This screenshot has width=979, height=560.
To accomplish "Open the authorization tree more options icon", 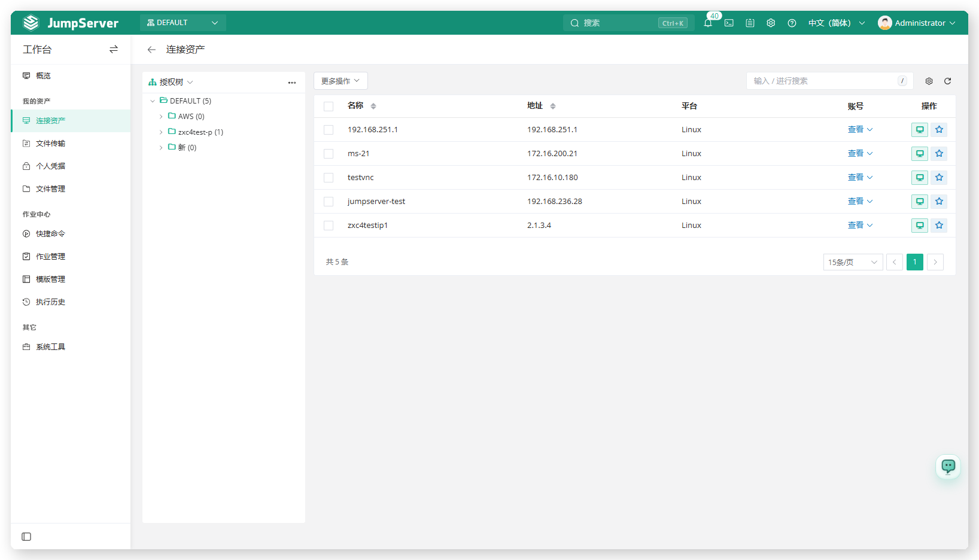I will coord(292,83).
